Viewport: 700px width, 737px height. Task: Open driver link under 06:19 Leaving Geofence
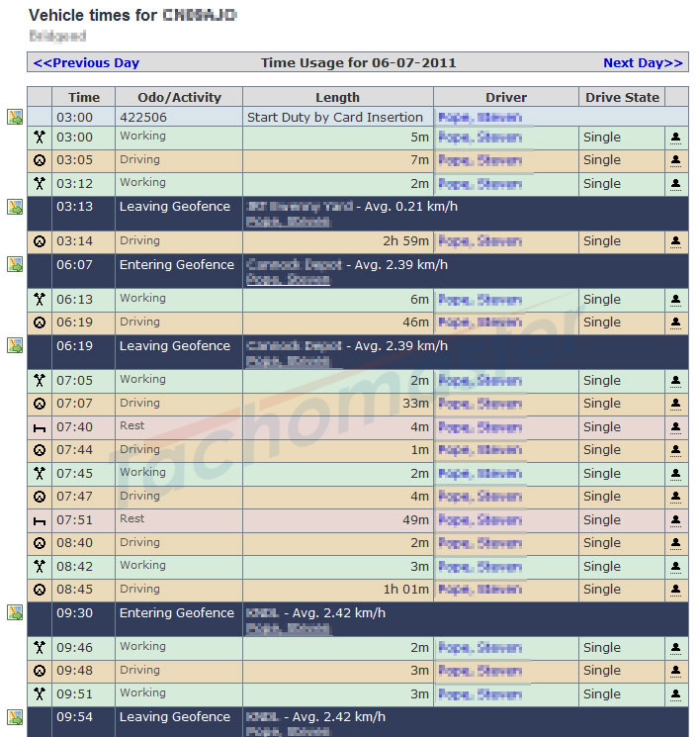coord(288,362)
